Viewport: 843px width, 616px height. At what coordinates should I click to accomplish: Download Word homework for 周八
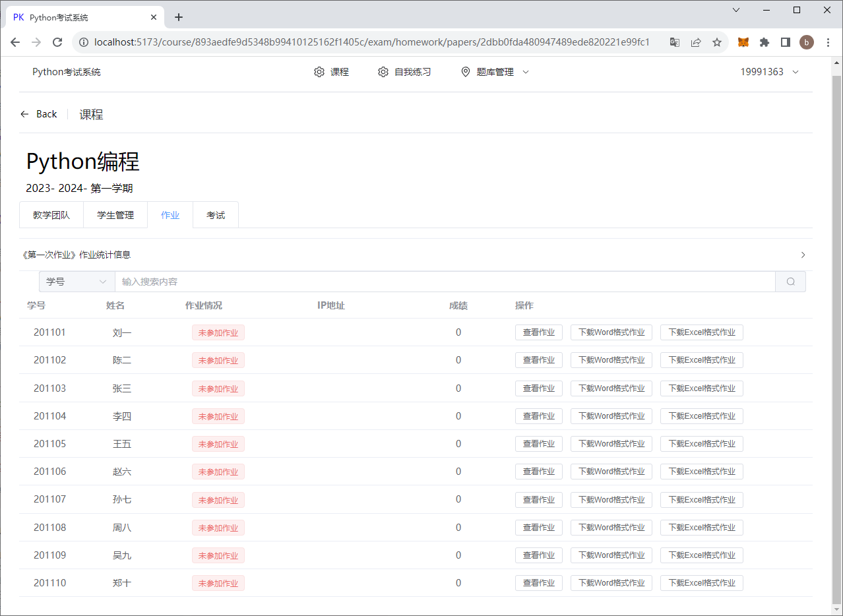click(611, 528)
